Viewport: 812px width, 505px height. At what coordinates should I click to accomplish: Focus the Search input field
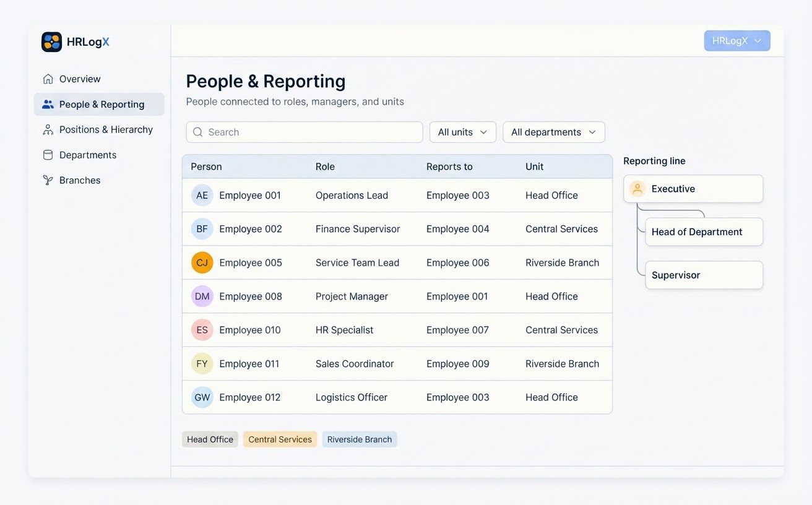pos(304,132)
